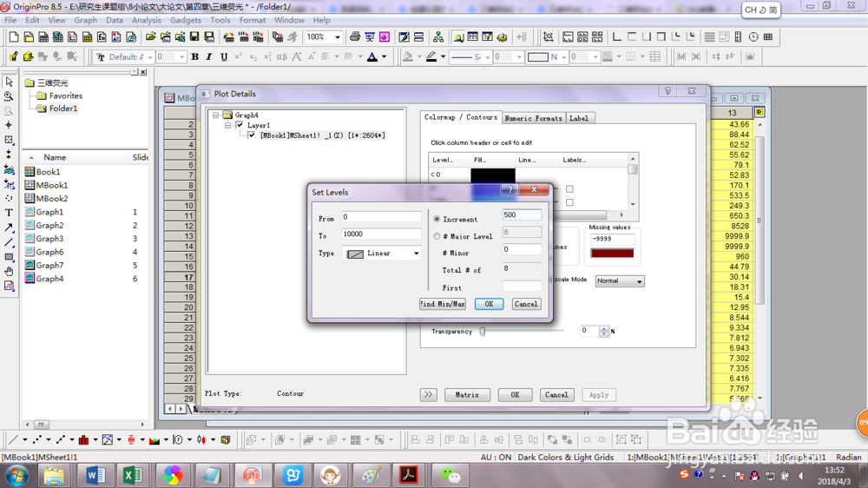Image resolution: width=868 pixels, height=488 pixels.
Task: Toggle Bold text formatting
Action: click(194, 56)
